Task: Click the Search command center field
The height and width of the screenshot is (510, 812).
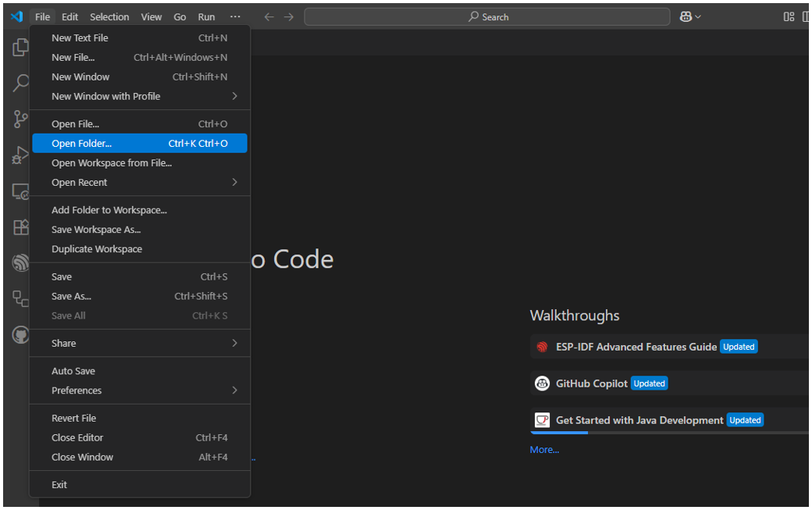Action: click(x=486, y=17)
